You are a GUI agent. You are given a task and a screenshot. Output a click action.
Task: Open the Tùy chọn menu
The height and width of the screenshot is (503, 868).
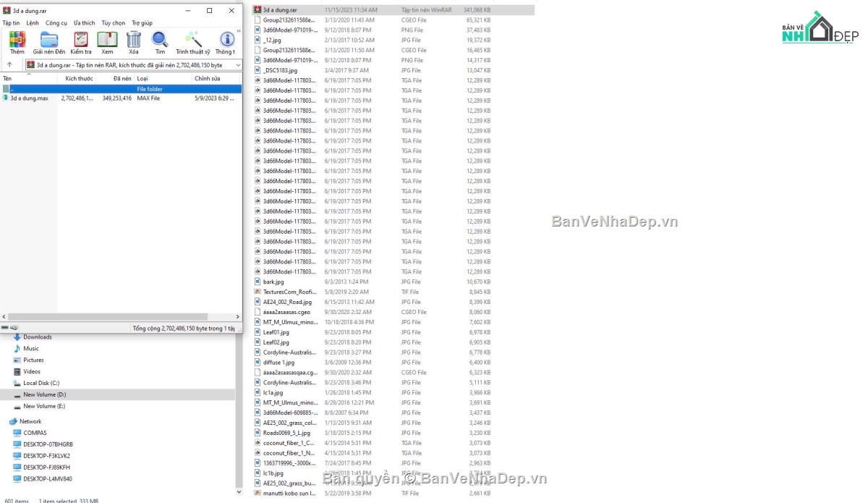[x=113, y=23]
